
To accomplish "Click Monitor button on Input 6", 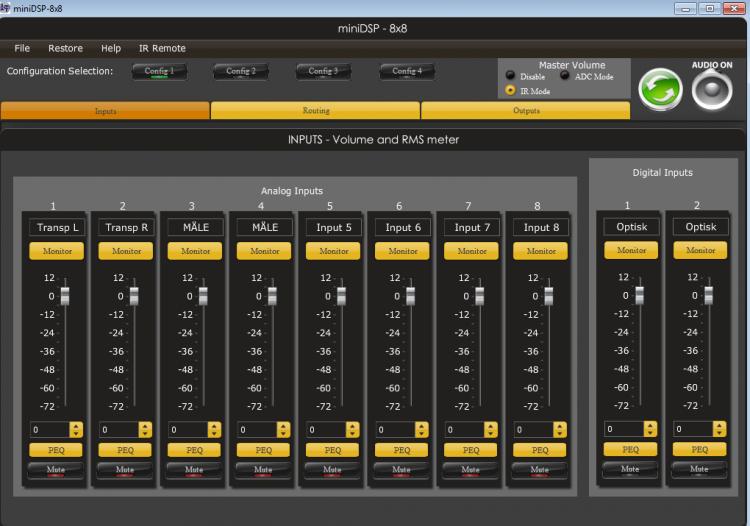I will click(402, 251).
